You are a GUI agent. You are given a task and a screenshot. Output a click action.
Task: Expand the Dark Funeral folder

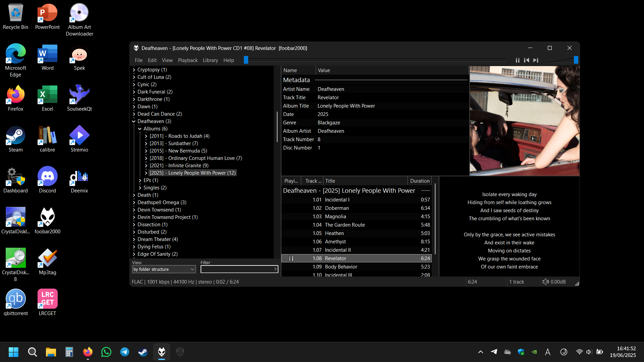[x=134, y=92]
